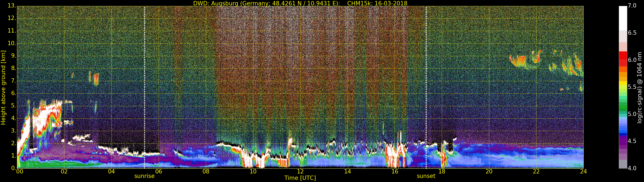The image size is (644, 182).
Task: Click the x-axis tick label '06'
Action: [x=158, y=172]
